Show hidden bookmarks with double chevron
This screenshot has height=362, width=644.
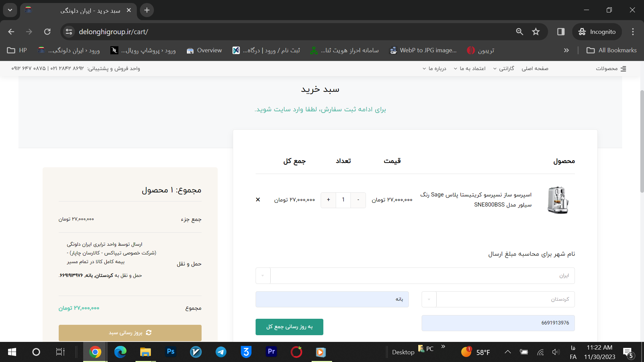pos(567,50)
